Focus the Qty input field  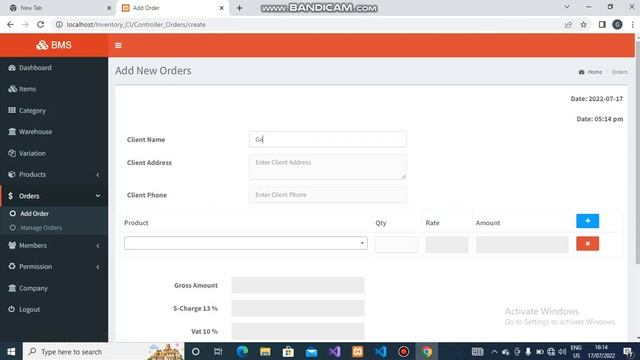397,244
